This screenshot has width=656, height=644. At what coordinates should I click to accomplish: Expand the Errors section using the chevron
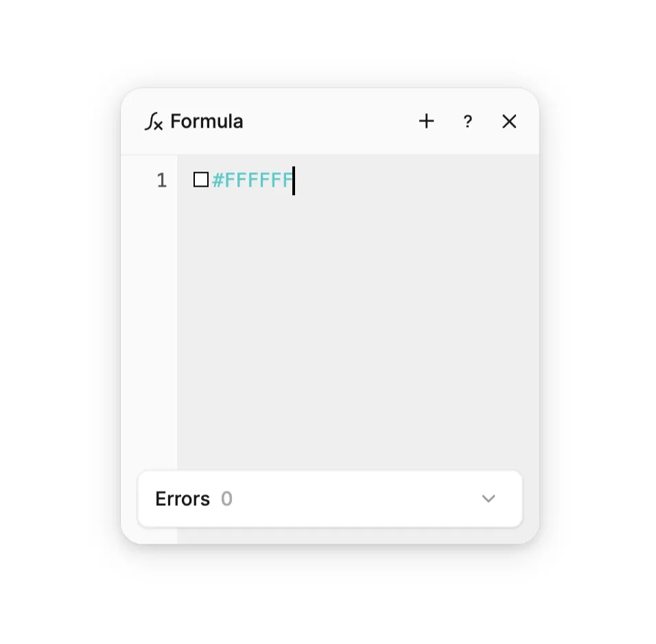pos(489,498)
